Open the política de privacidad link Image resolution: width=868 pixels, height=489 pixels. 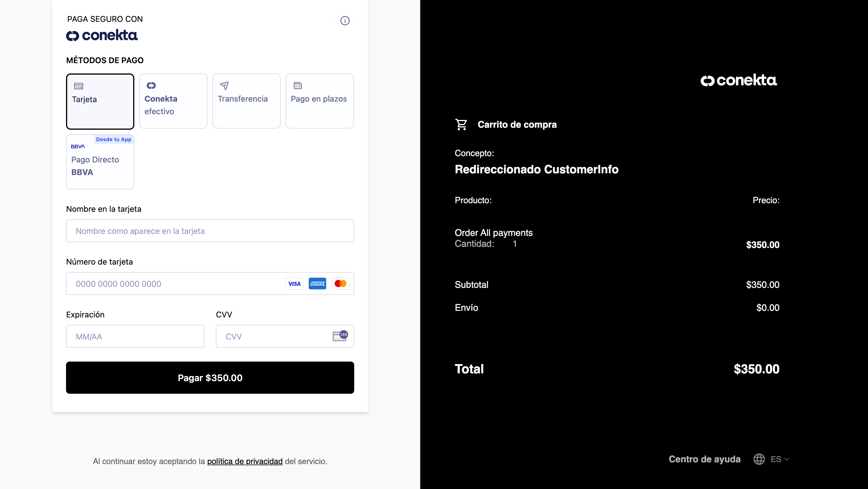pos(245,461)
